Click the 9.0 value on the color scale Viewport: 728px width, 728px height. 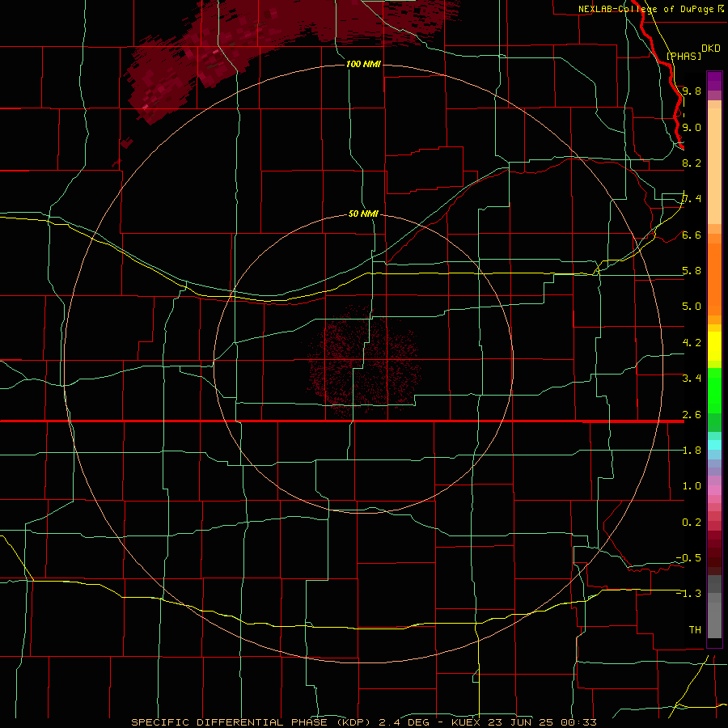click(692, 127)
